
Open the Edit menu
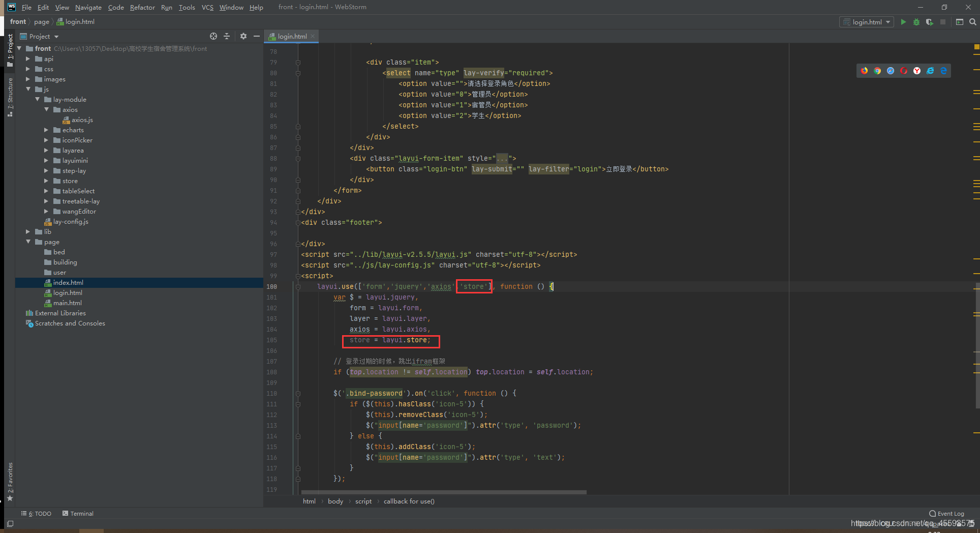click(43, 7)
